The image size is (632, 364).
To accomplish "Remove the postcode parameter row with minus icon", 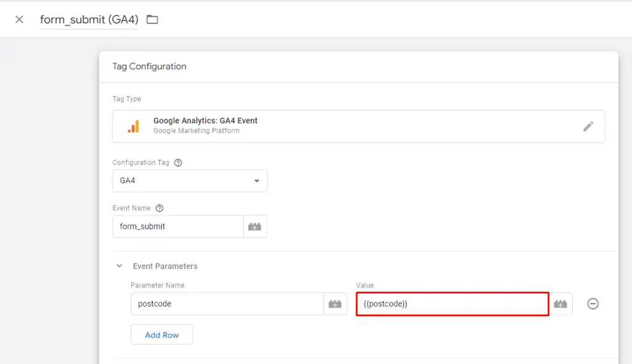I will pos(592,304).
